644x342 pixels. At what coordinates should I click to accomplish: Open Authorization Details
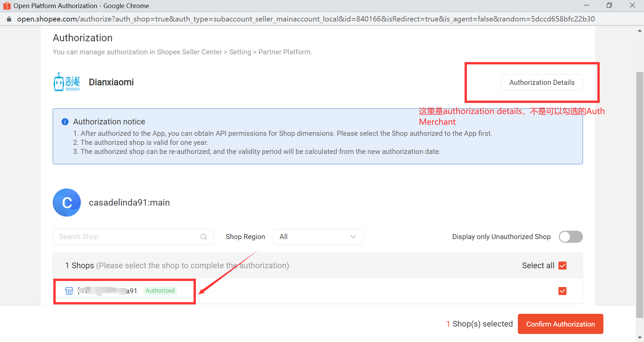[x=542, y=82]
